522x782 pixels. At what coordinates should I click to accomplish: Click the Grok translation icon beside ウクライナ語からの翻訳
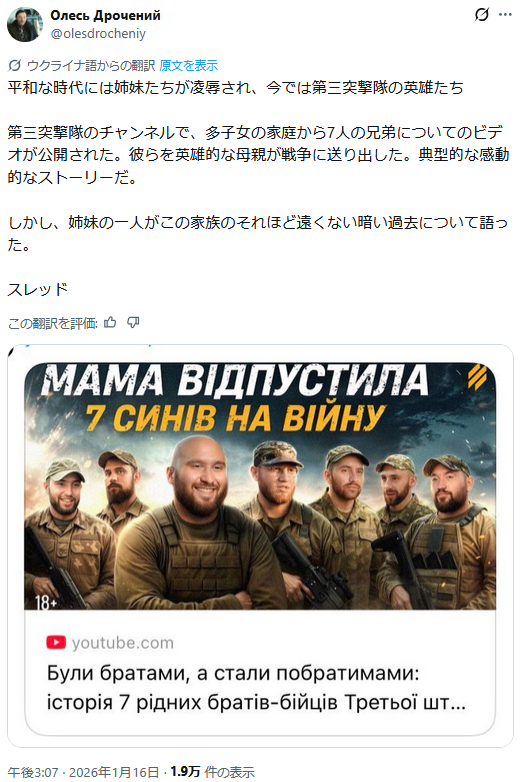(x=15, y=65)
